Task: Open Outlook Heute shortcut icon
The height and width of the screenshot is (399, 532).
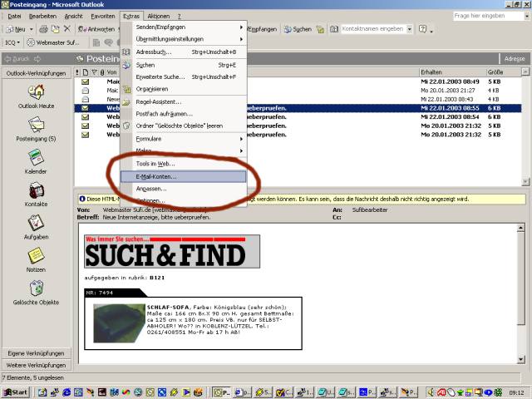Action: (x=36, y=91)
